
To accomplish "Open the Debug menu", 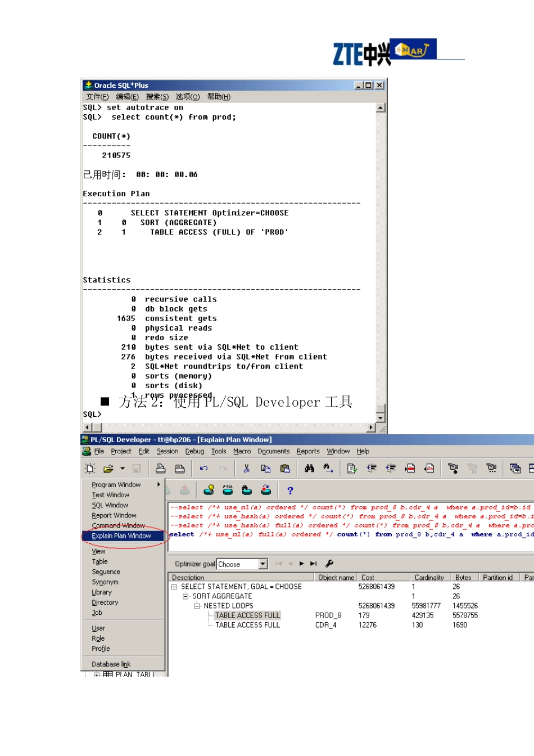I will point(194,451).
